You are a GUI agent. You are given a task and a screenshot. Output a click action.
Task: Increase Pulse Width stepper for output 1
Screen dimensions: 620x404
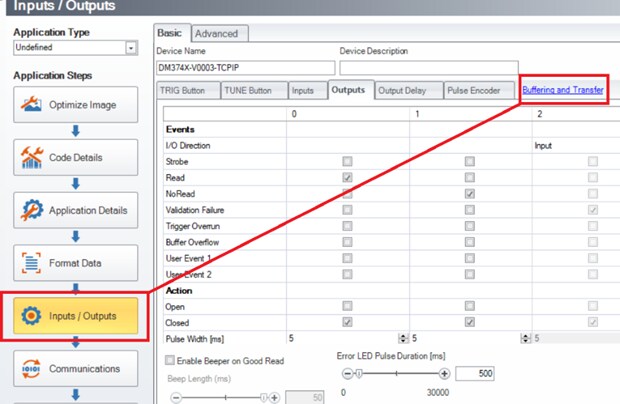click(x=526, y=336)
